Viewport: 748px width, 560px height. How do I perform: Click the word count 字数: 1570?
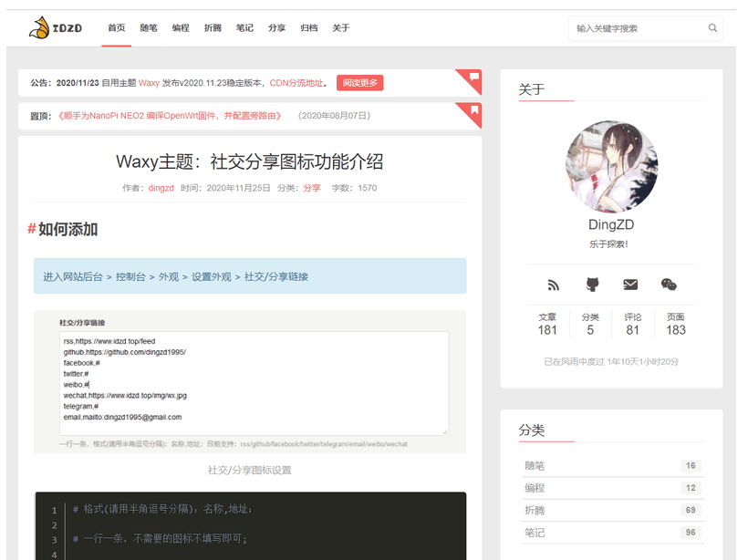[354, 188]
